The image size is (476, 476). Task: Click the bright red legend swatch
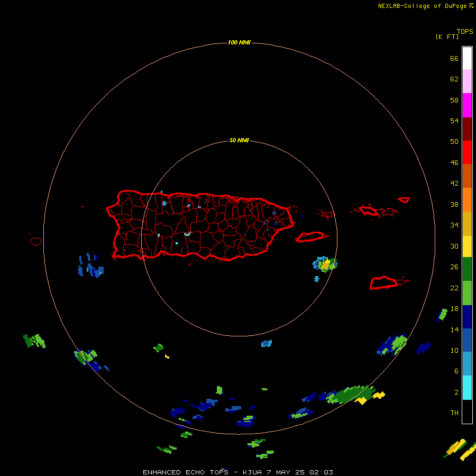(x=467, y=152)
